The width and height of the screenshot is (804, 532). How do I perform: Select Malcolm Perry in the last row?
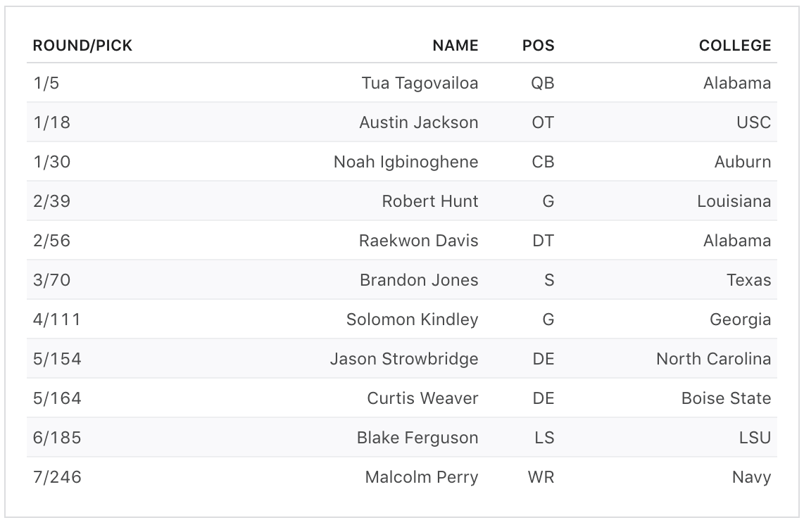point(421,477)
